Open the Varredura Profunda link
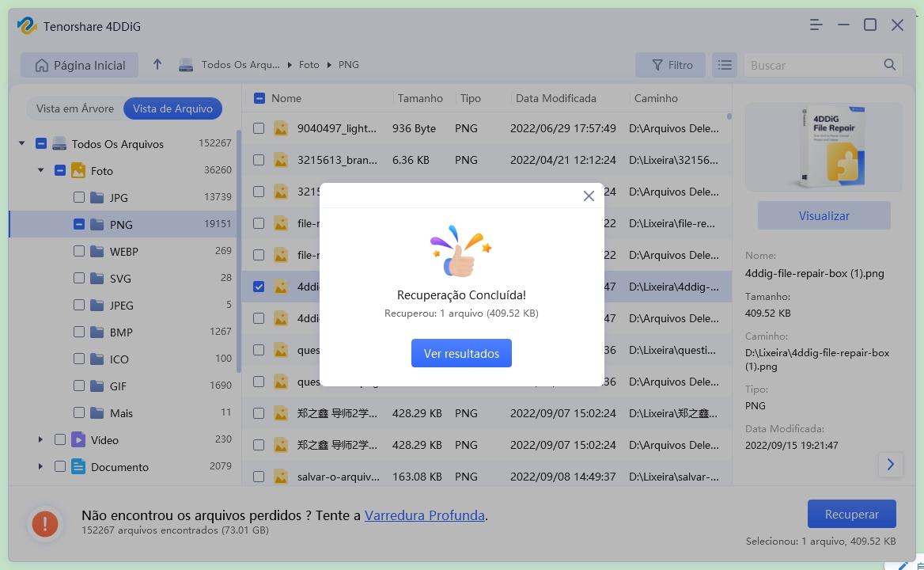The width and height of the screenshot is (924, 570). tap(424, 515)
